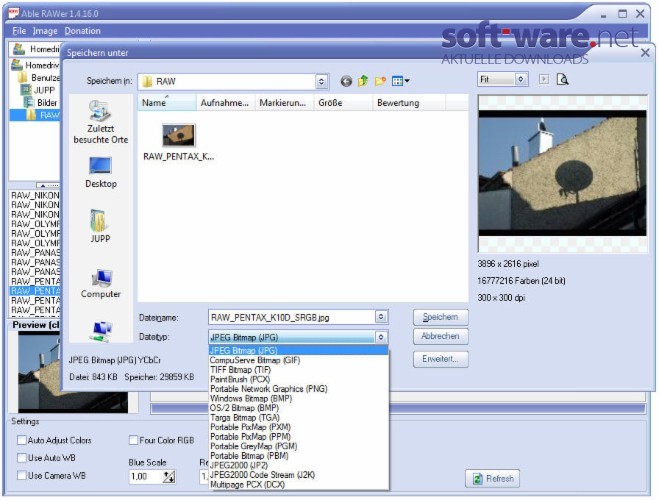Viewport: 659px width, 500px height.
Task: Select the JUPP folder in the tree
Action: tap(39, 90)
